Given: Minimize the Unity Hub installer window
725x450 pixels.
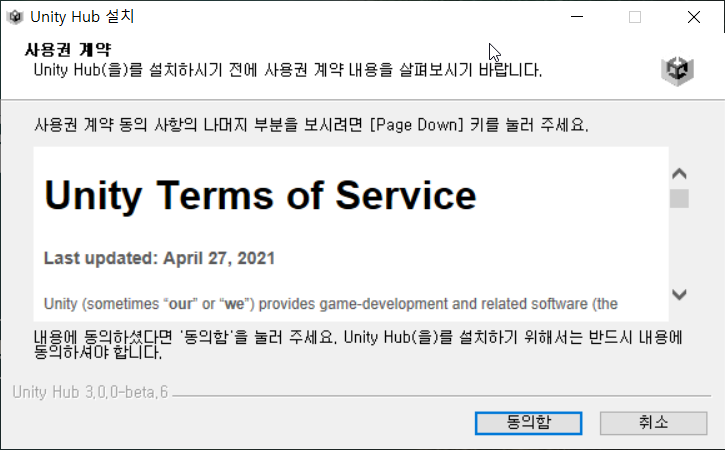Looking at the screenshot, I should click(577, 17).
